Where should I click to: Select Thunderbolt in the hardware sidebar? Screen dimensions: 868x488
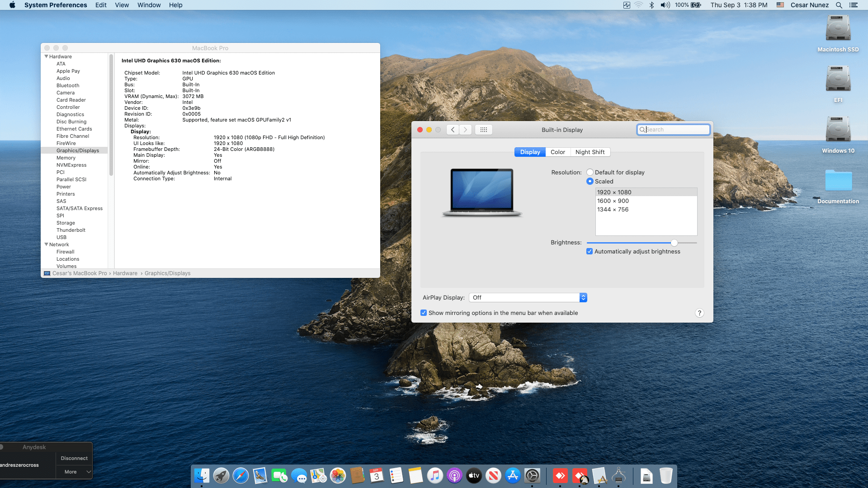coord(71,230)
